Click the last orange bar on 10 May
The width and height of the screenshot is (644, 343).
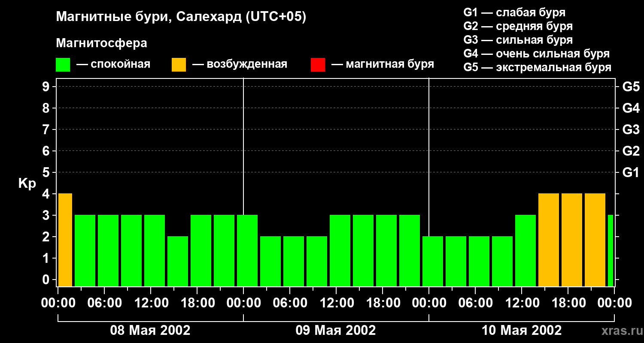pos(595,240)
